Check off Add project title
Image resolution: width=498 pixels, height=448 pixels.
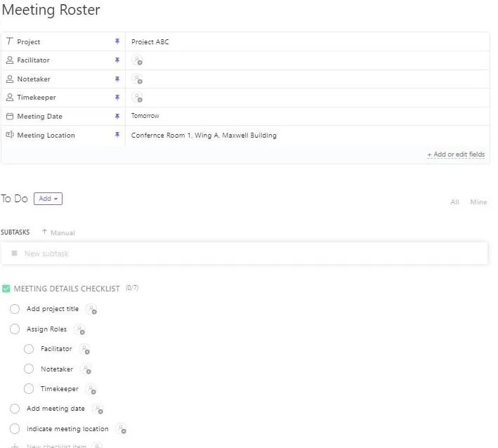[15, 309]
